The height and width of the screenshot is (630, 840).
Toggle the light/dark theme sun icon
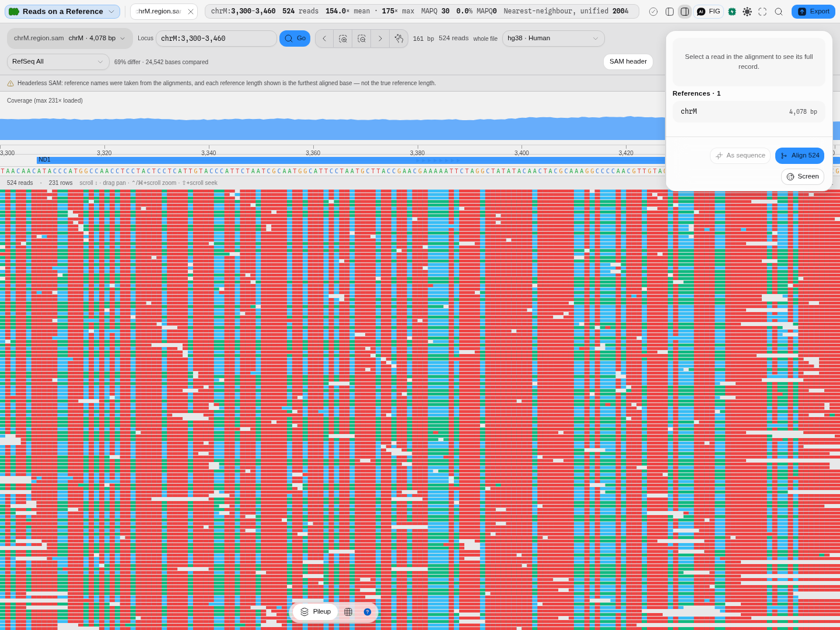coord(747,12)
